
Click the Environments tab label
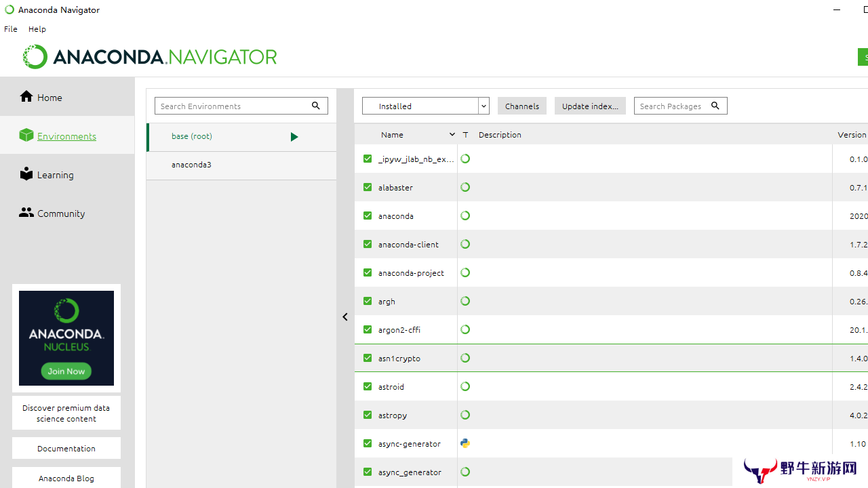[x=66, y=136]
